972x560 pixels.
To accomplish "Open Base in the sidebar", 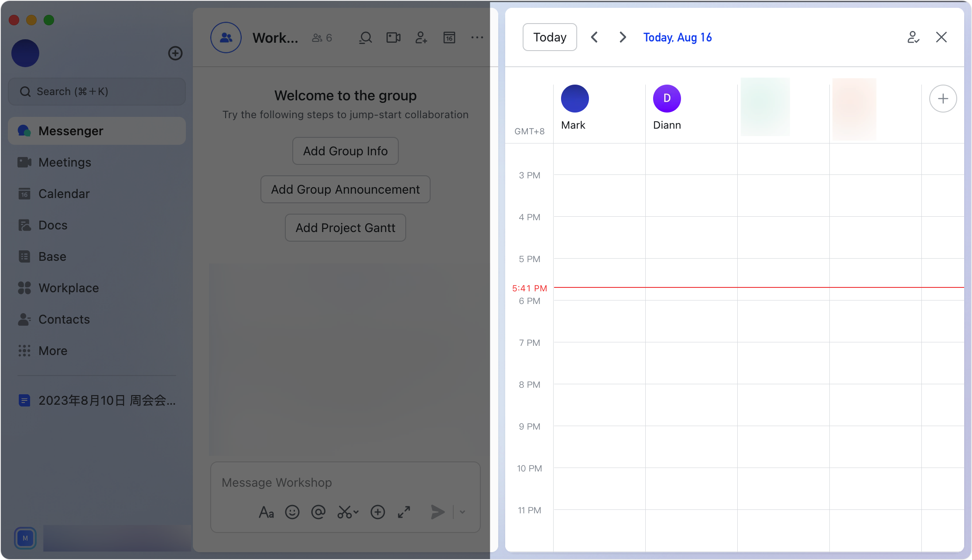I will [x=97, y=256].
